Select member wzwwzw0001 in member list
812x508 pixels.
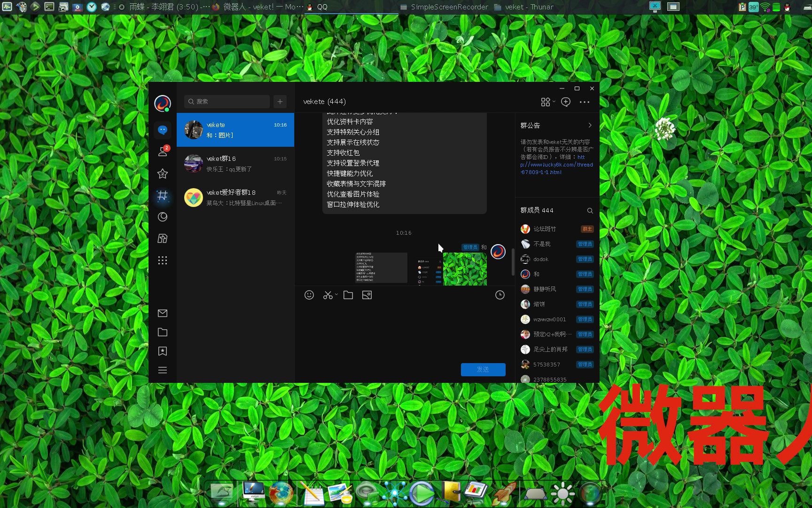tap(557, 319)
